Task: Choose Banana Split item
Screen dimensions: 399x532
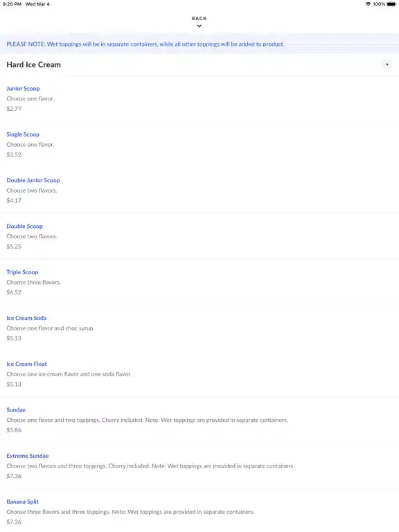Action: pos(22,502)
